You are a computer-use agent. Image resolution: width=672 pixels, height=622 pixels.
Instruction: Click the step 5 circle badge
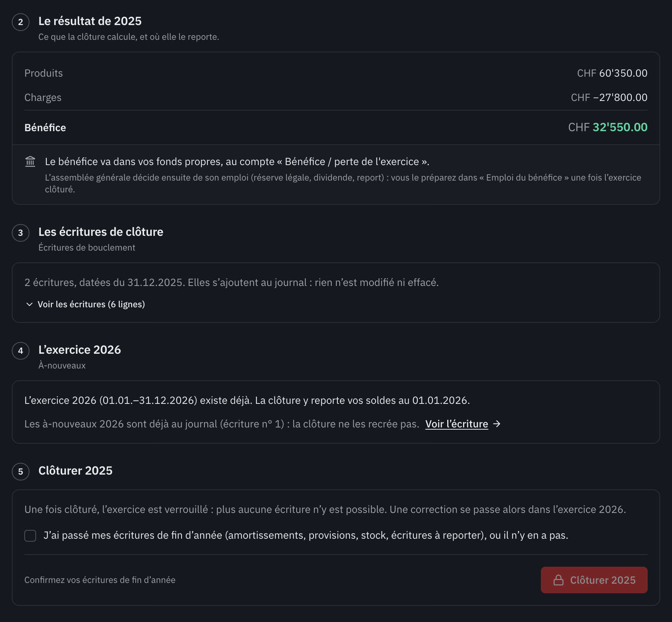[x=21, y=471]
